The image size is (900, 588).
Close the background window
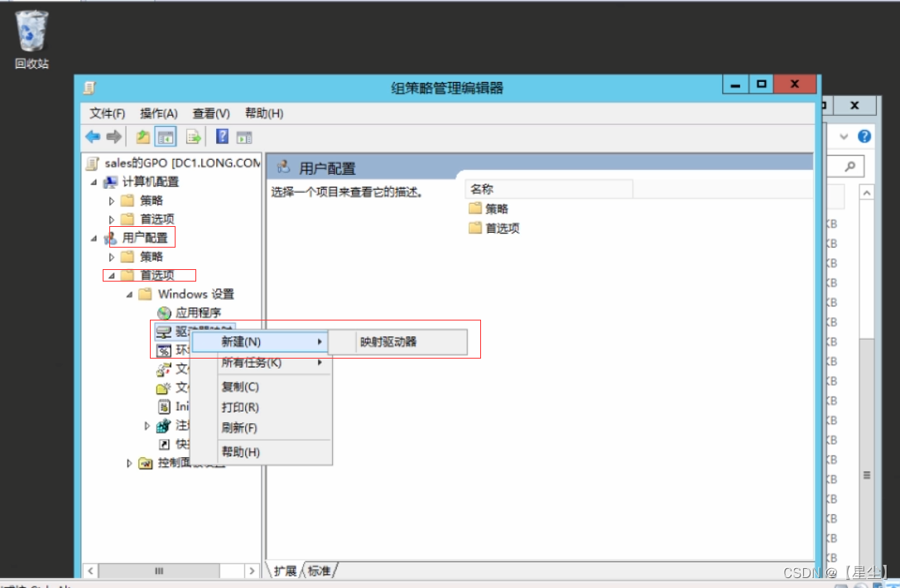854,105
